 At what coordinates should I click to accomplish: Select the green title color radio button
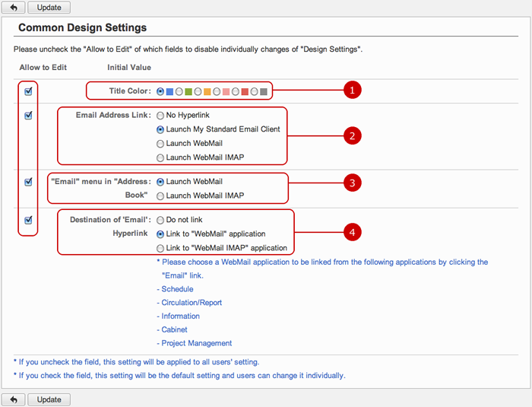(x=179, y=91)
